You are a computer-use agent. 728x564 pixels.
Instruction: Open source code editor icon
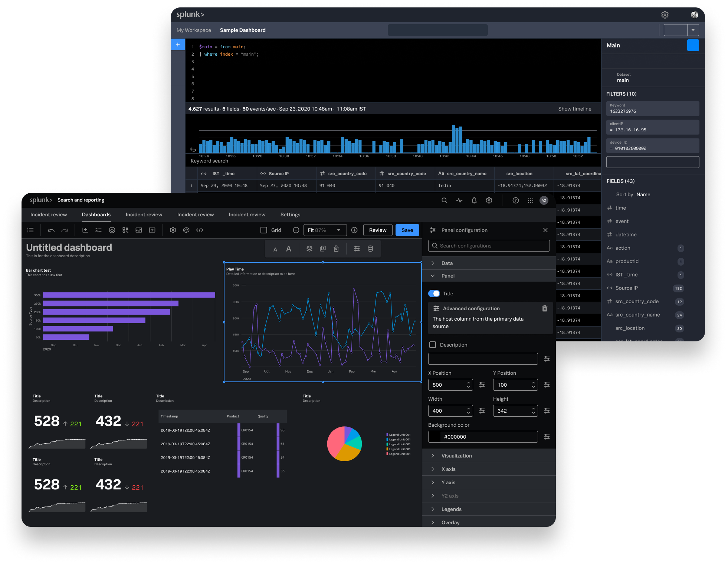coord(200,230)
